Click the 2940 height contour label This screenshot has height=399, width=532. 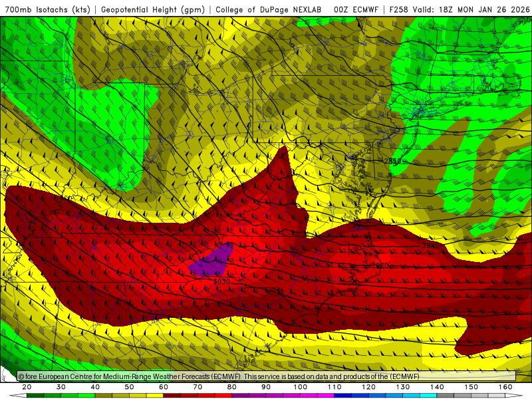point(430,245)
